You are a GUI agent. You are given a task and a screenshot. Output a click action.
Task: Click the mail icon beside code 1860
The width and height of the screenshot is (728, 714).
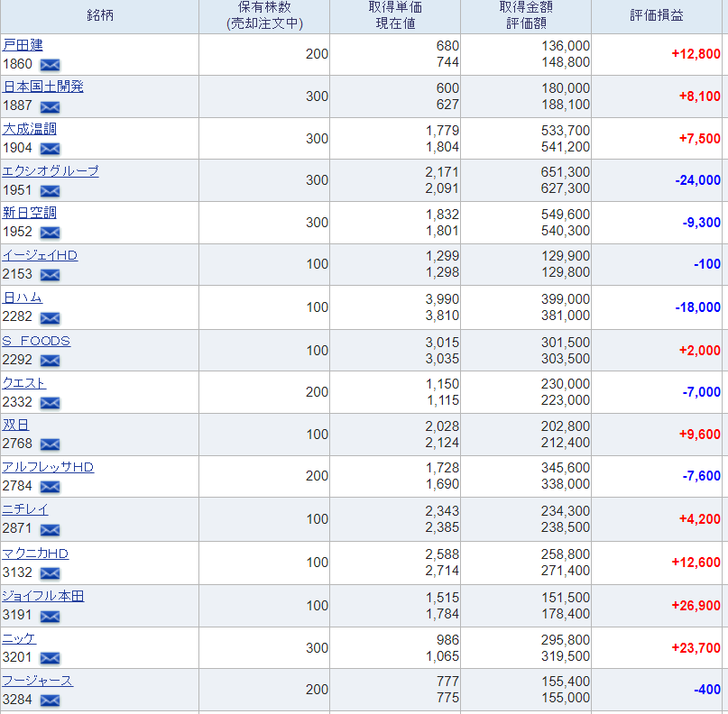click(x=50, y=65)
